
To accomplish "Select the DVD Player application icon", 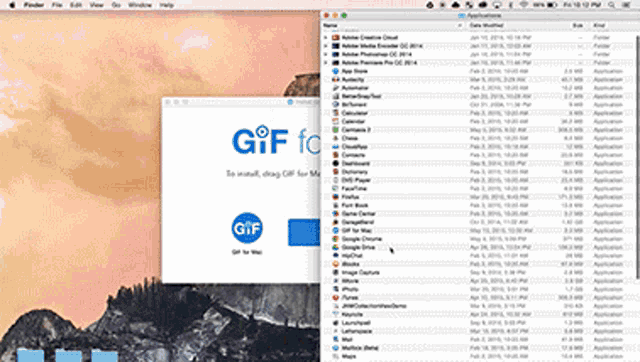I will (x=336, y=180).
